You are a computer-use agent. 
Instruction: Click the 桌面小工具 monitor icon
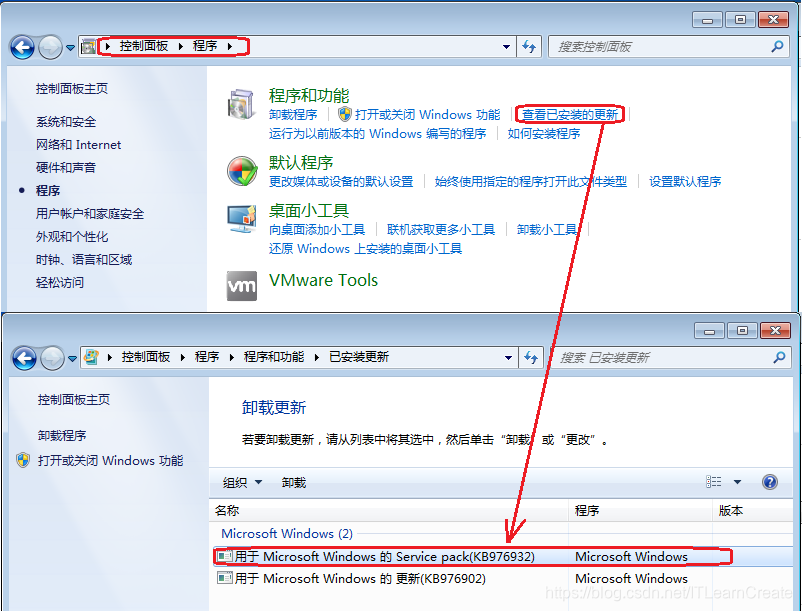(x=241, y=219)
